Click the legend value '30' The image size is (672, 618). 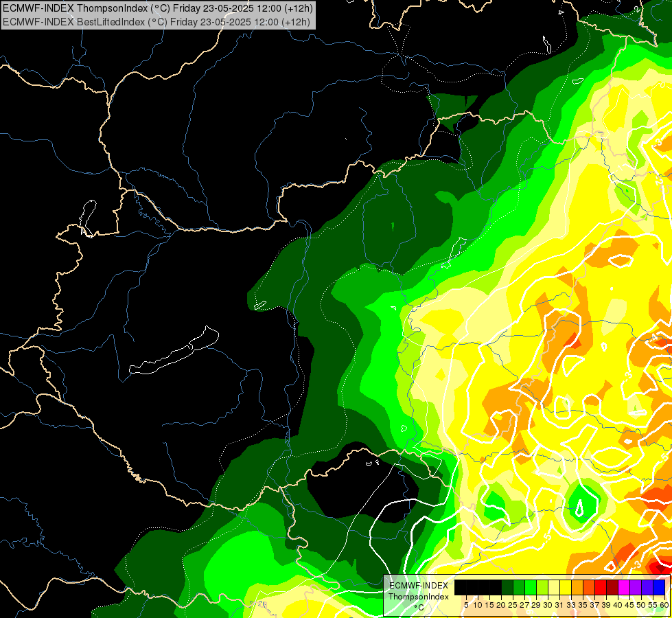548,605
